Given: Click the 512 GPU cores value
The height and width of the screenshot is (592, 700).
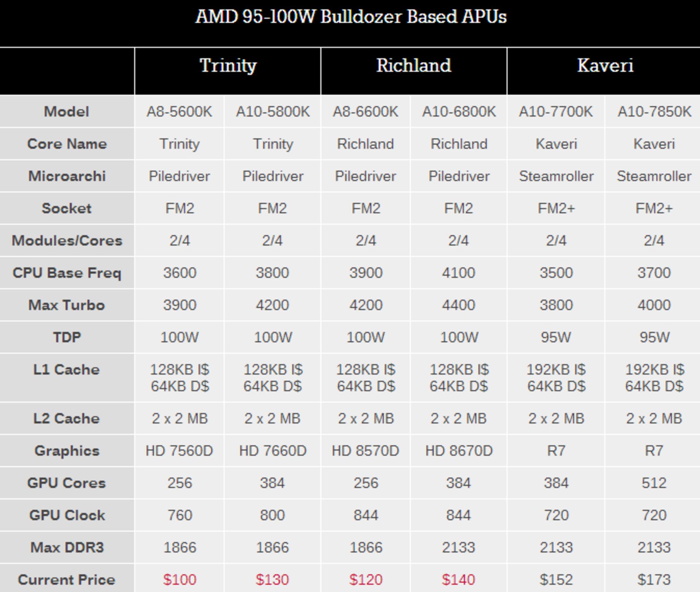Looking at the screenshot, I should tap(654, 483).
